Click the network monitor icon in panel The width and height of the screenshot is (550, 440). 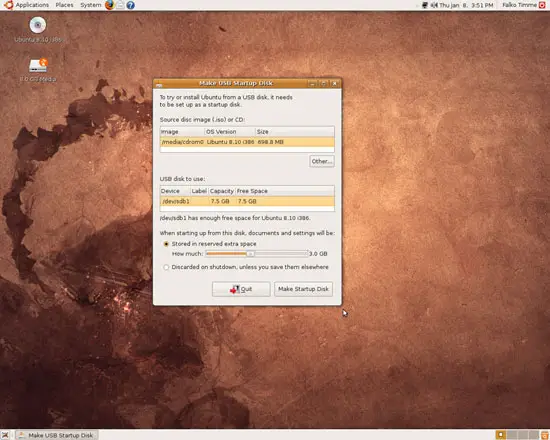(x=425, y=5)
